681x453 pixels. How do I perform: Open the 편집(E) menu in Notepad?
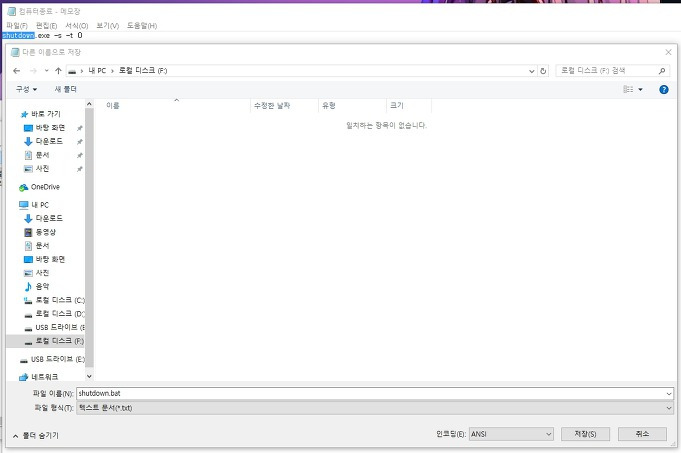click(46, 26)
